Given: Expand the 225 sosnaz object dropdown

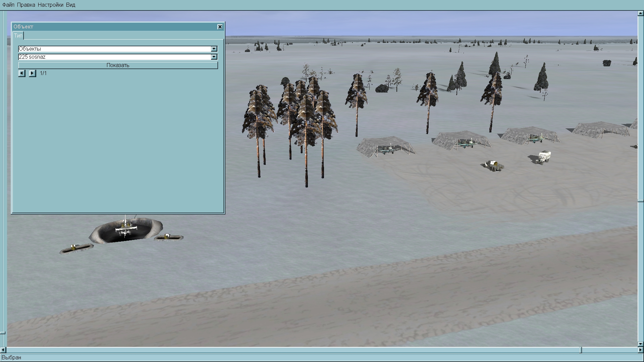Looking at the screenshot, I should (x=214, y=57).
